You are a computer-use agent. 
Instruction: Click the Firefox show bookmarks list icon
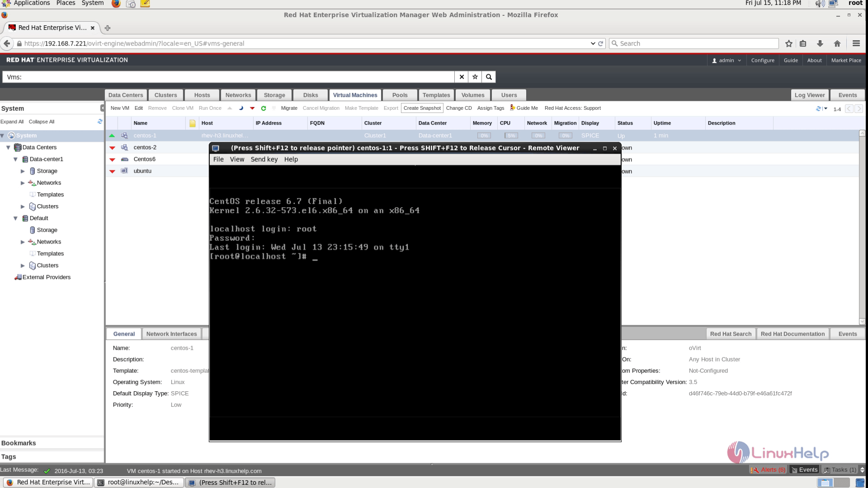[803, 43]
